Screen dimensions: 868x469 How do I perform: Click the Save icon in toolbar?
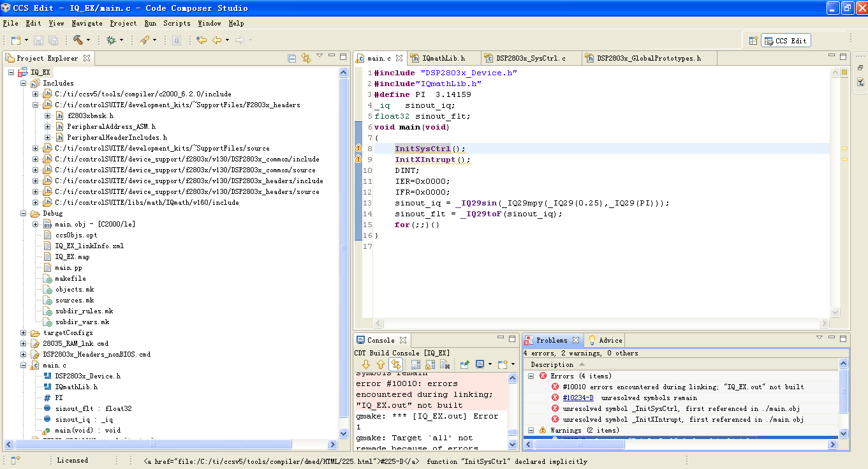[38, 40]
